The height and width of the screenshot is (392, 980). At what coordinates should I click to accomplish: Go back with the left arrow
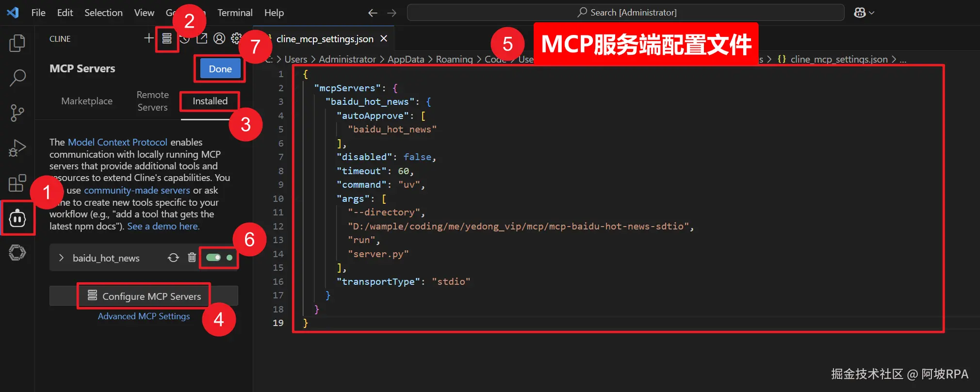373,13
